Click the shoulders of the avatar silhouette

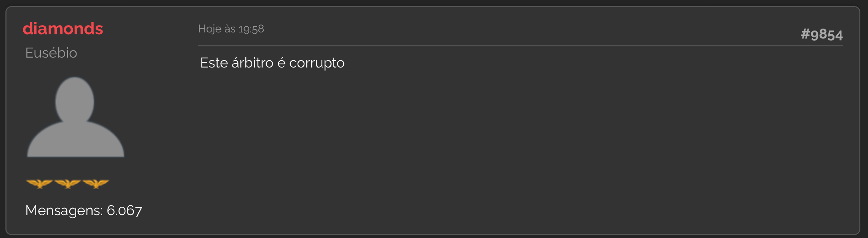(x=75, y=140)
